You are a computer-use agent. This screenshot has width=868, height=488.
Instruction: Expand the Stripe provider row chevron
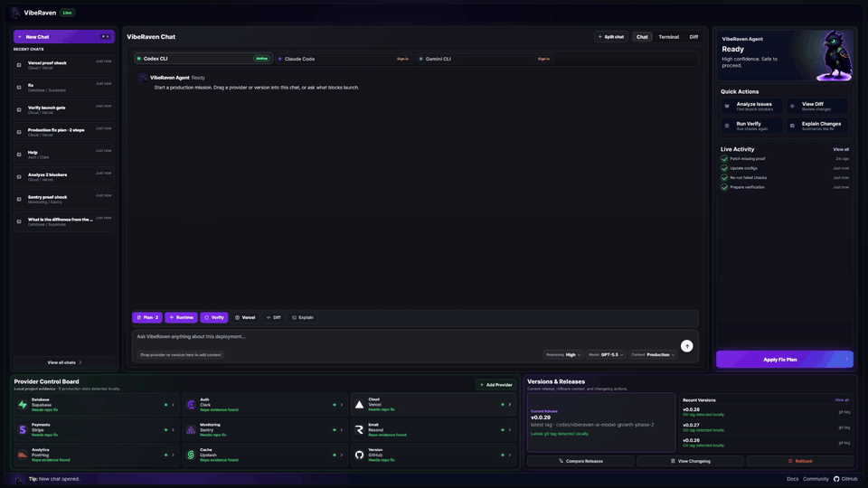[x=173, y=430]
